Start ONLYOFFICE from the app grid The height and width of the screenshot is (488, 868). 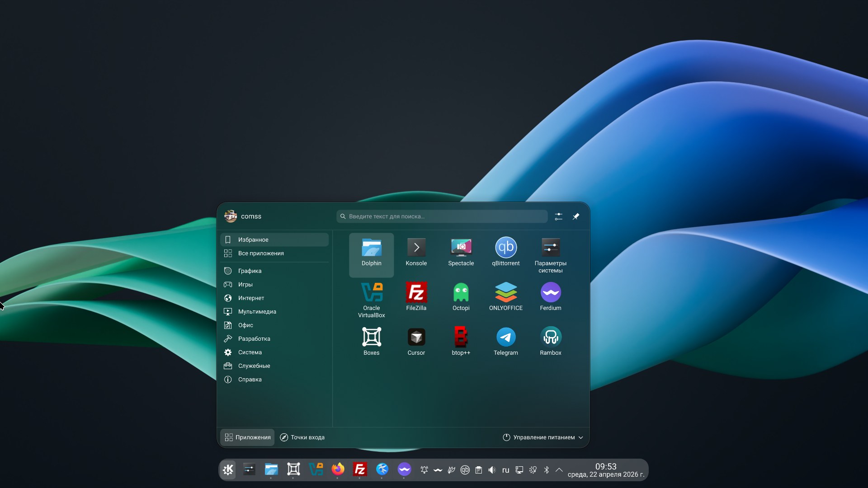tap(505, 296)
